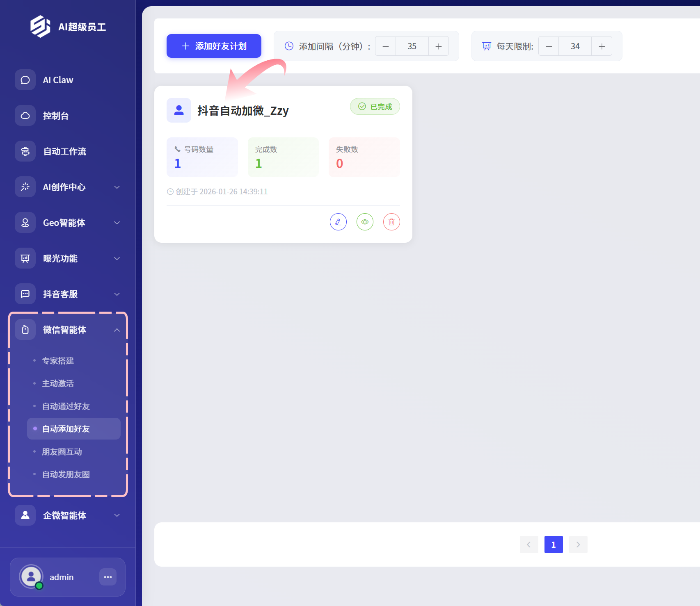The image size is (700, 606).
Task: Open the AI Claw chat icon
Action: [25, 80]
